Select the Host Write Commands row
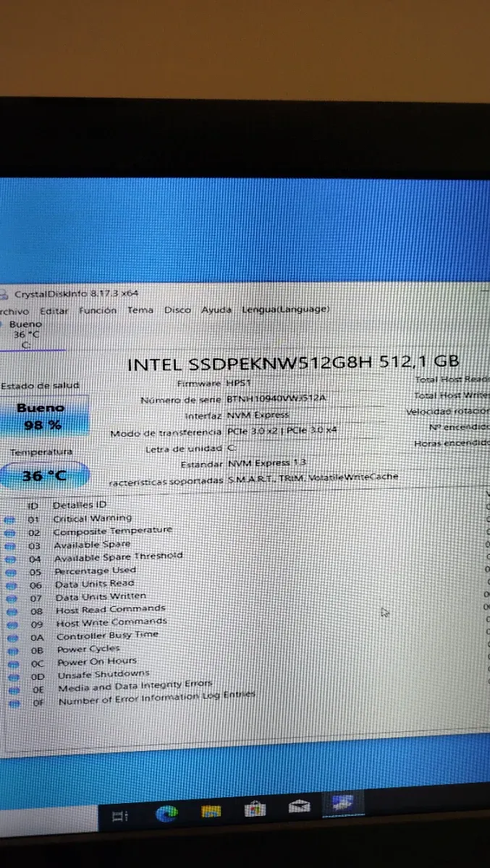The height and width of the screenshot is (868, 490). pyautogui.click(x=111, y=622)
